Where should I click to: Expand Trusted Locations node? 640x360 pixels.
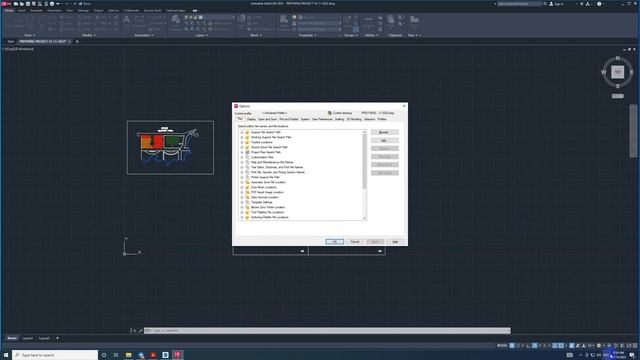pos(242,142)
